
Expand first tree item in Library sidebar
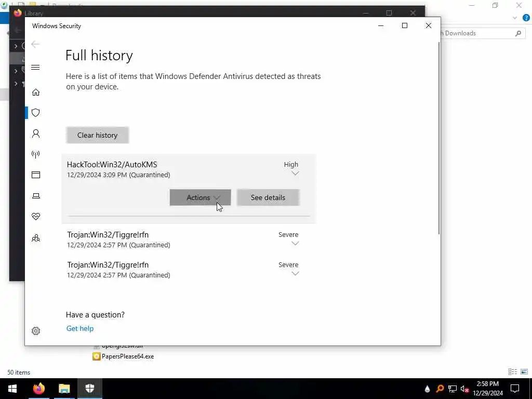(16, 46)
